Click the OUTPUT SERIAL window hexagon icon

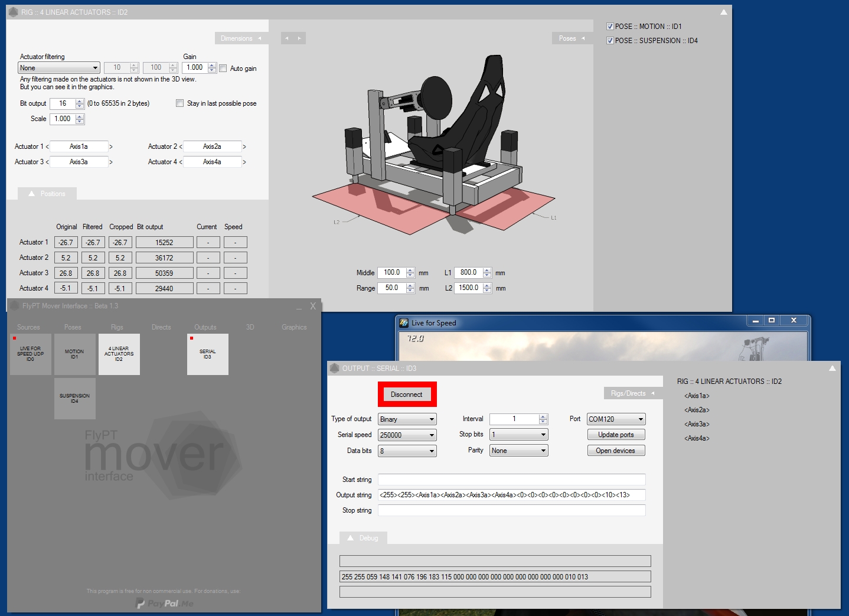[334, 368]
